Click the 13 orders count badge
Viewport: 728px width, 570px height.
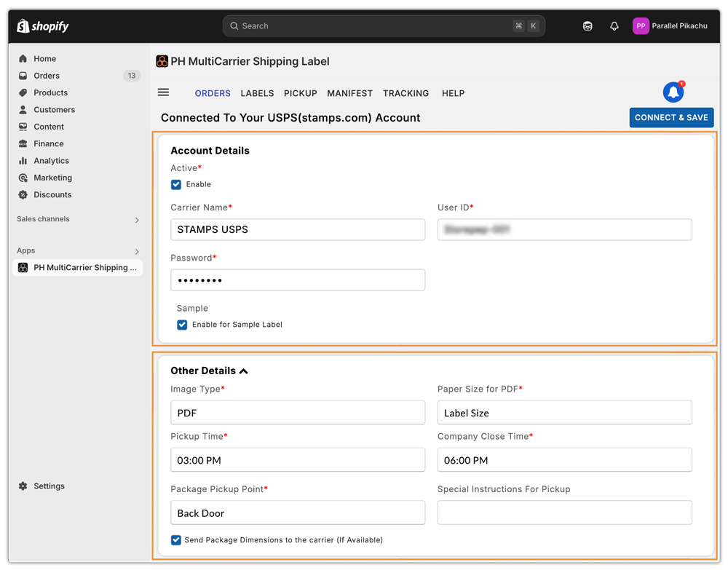[x=132, y=76]
